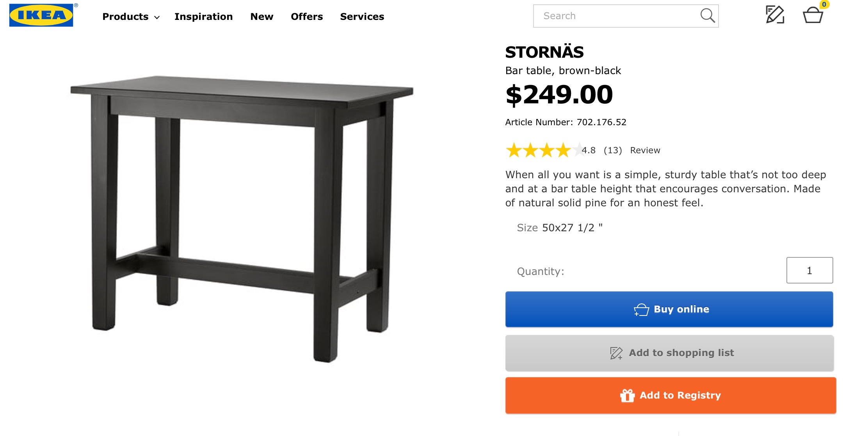Click the STORNÄS bar table product image
The width and height of the screenshot is (868, 436).
click(x=242, y=218)
